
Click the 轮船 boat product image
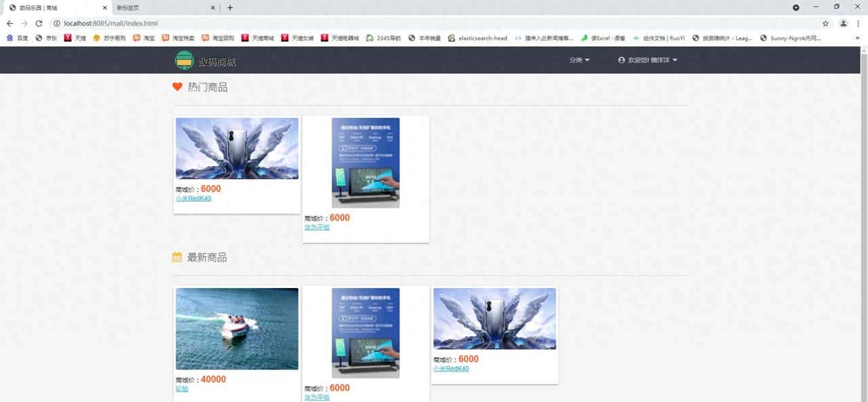coord(236,328)
